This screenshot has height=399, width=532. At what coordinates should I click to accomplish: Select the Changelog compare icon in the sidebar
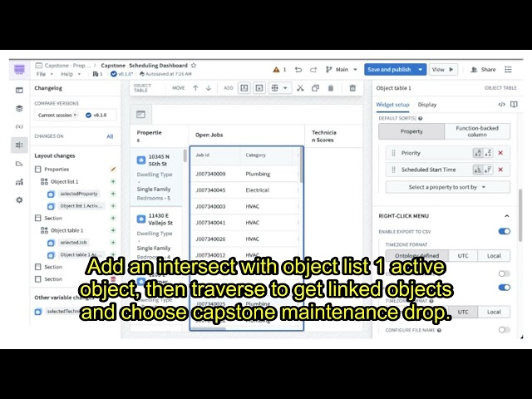[19, 145]
